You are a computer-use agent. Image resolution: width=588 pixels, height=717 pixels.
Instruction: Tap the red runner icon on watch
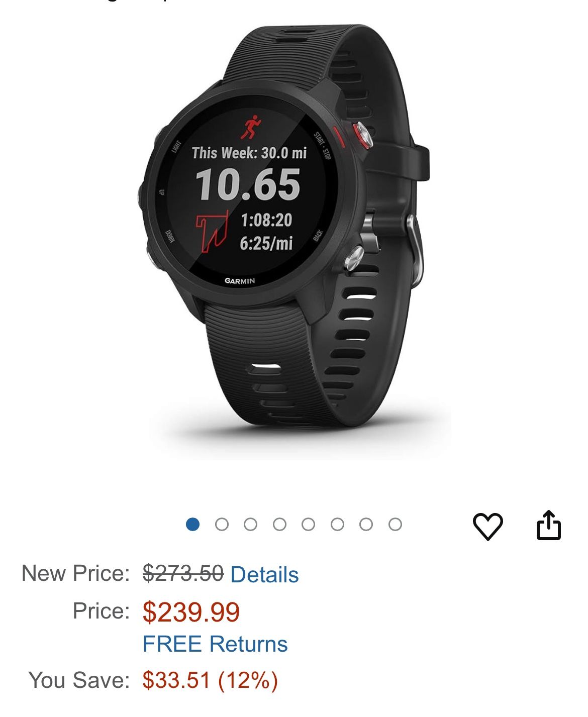click(x=251, y=127)
